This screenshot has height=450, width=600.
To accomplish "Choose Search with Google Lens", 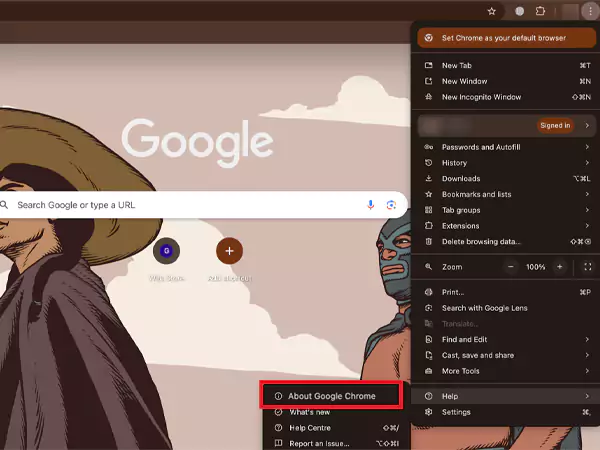I will click(506, 308).
